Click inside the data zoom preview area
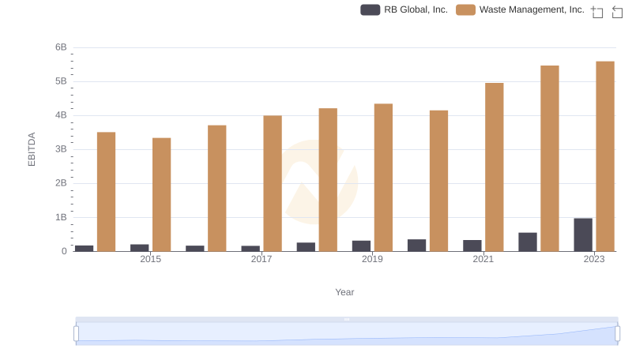Viewport: 632px width, 364px height. click(347, 334)
